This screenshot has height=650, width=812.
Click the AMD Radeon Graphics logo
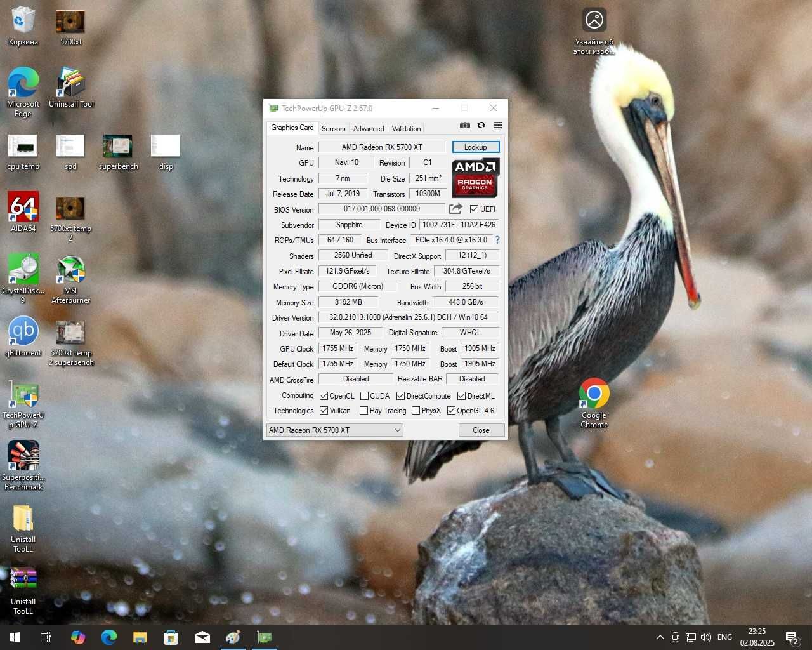pyautogui.click(x=476, y=178)
